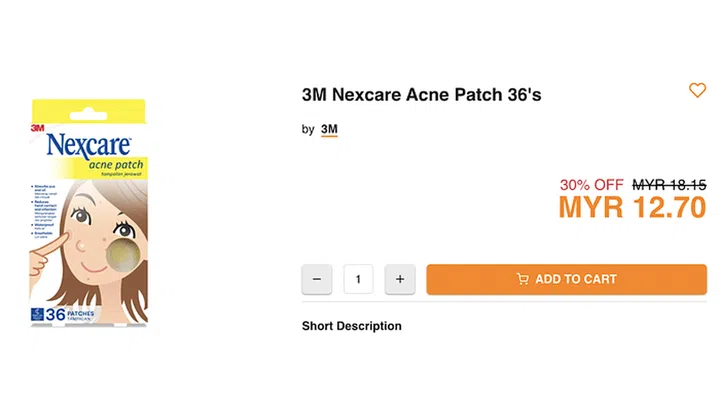Add product to wishlist with heart icon

tap(697, 91)
